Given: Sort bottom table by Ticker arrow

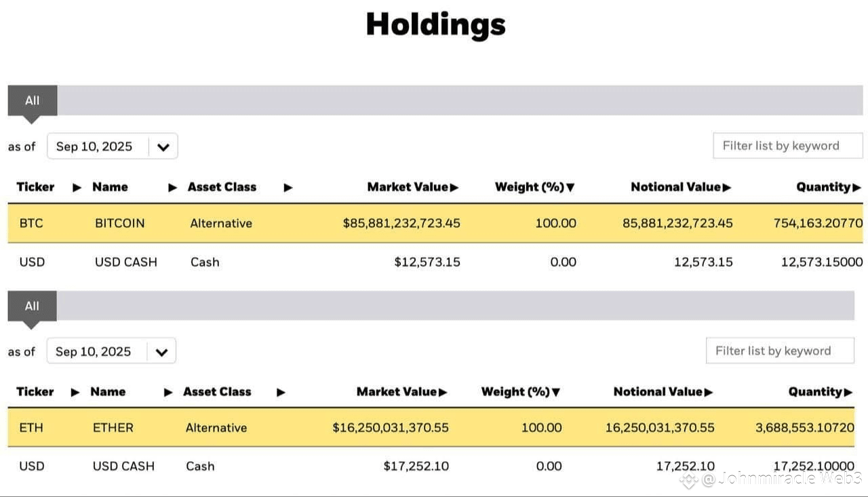Looking at the screenshot, I should 75,392.
